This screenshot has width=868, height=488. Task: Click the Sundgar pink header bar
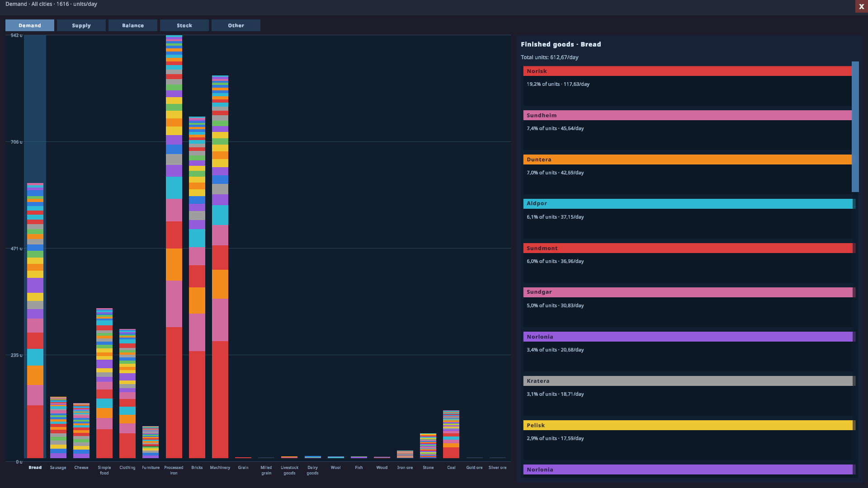[688, 292]
